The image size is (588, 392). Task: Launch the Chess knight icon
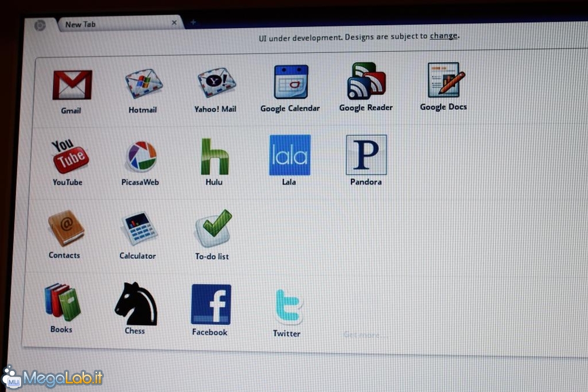[x=136, y=304]
